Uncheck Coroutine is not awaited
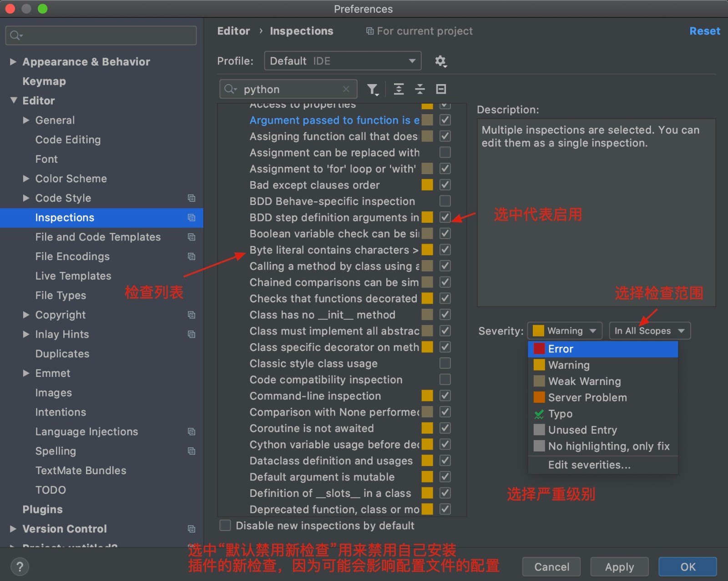The image size is (728, 581). 445,428
